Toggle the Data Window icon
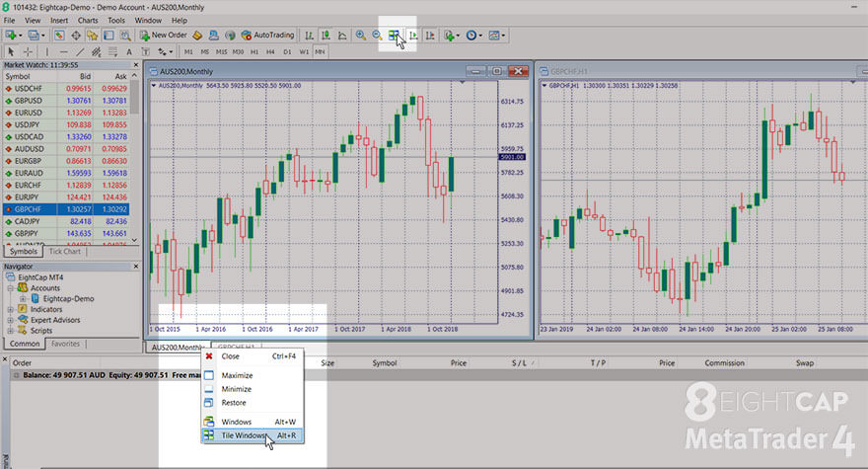This screenshot has width=868, height=469. [x=76, y=36]
